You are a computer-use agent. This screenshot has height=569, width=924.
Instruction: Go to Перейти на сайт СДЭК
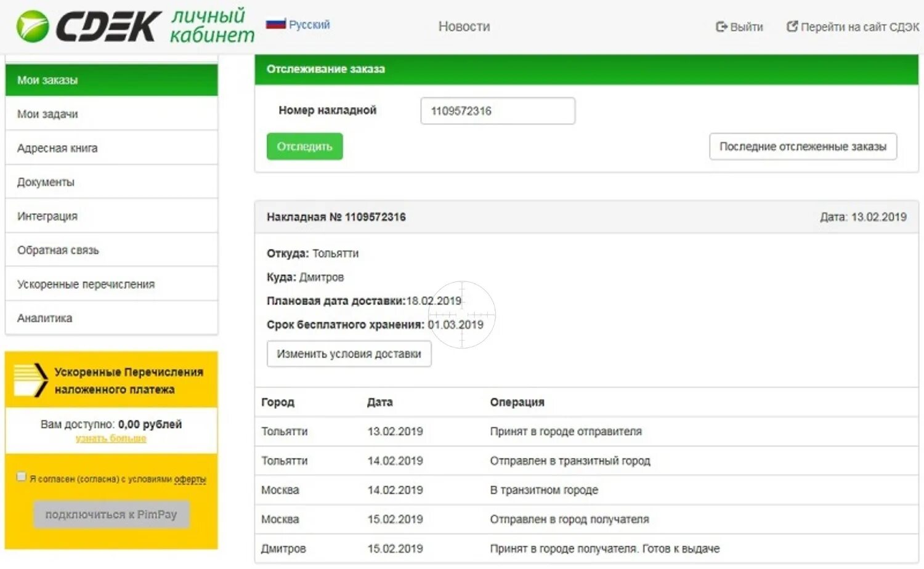click(x=853, y=27)
